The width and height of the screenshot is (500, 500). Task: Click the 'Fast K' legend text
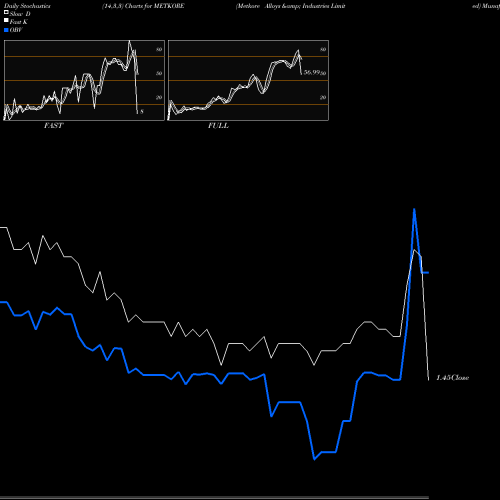coord(19,22)
